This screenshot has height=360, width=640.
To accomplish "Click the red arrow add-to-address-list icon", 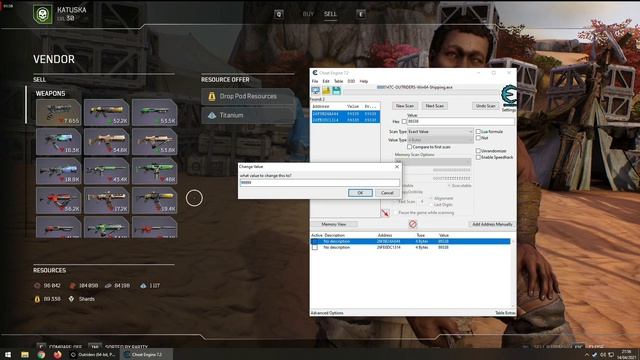I will point(385,213).
